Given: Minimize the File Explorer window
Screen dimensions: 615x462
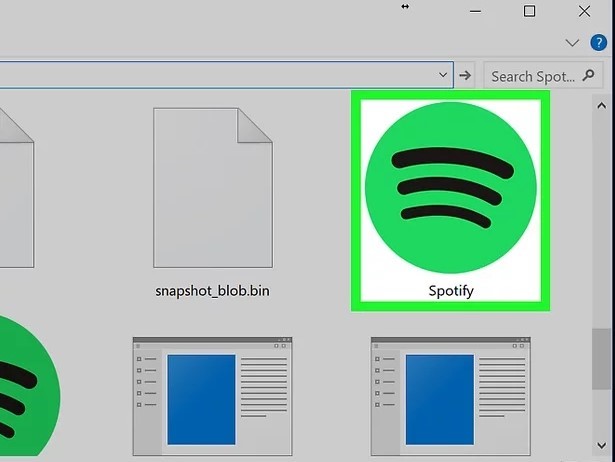Looking at the screenshot, I should tap(475, 11).
